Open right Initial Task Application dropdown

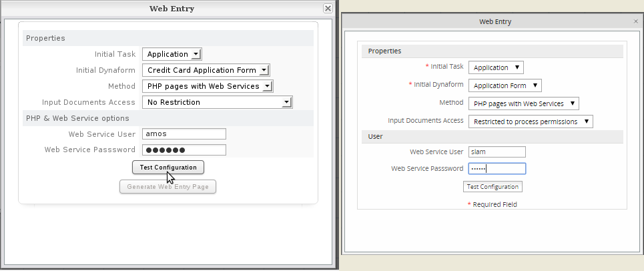pos(518,67)
